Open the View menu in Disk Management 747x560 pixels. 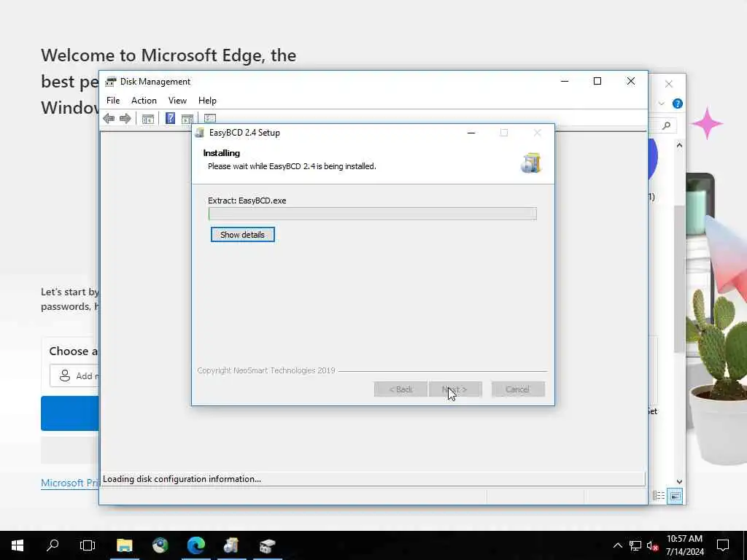(177, 101)
